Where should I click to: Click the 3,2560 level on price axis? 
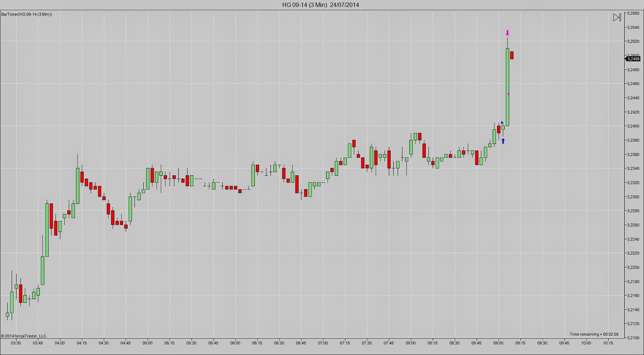click(633, 13)
